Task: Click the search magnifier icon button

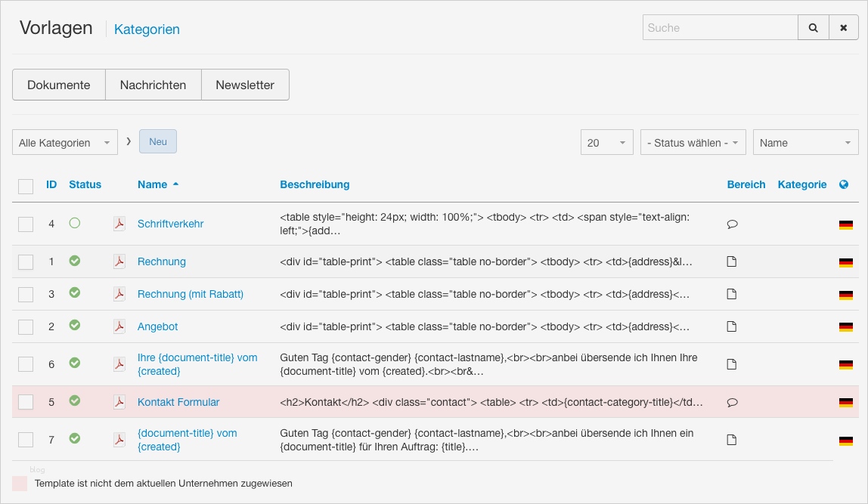Action: [x=814, y=28]
